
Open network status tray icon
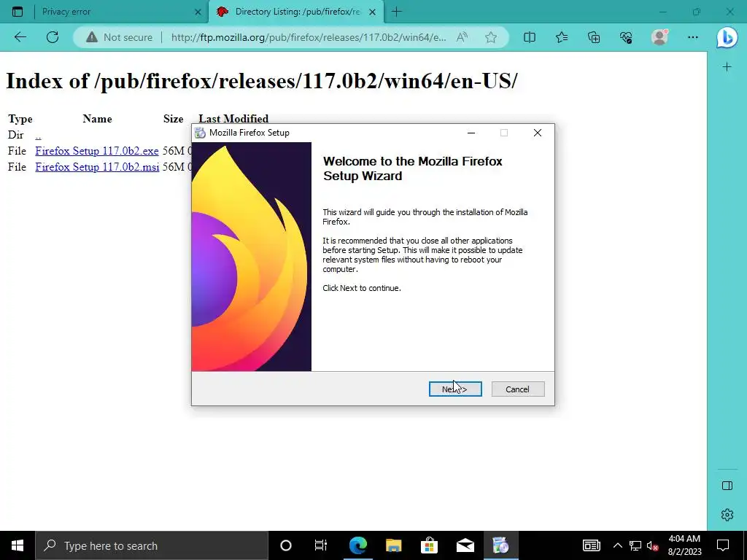pyautogui.click(x=635, y=545)
